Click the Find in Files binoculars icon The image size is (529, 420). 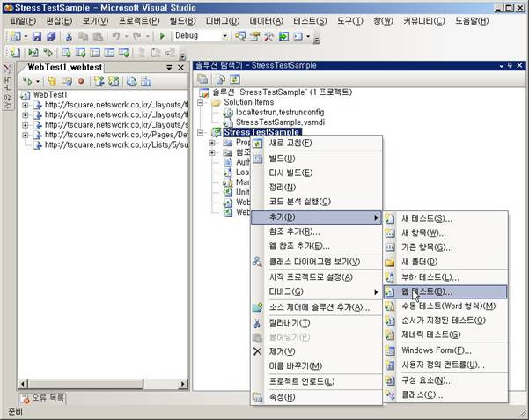pos(240,36)
